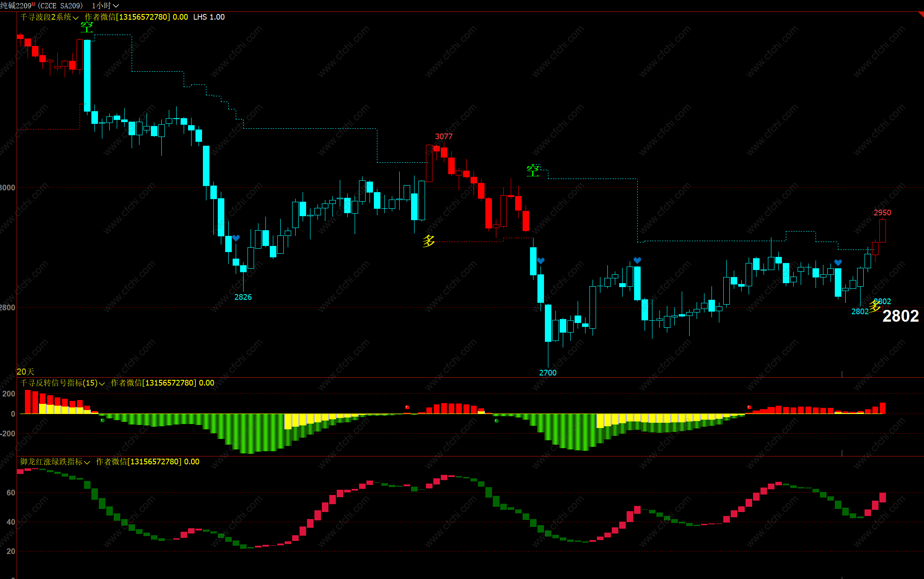
Task: Click the first red dot in reversal indicator
Action: [407, 407]
